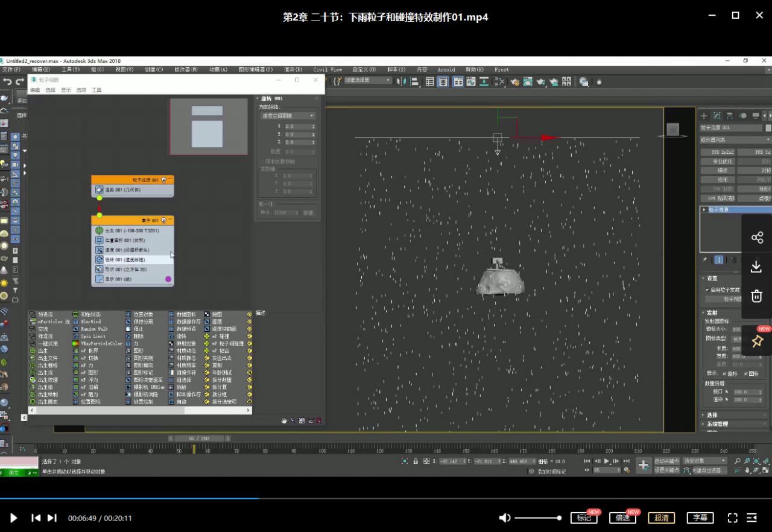Image resolution: width=772 pixels, height=532 pixels.
Task: Click the FFD 2x2x2 modifier button
Action: click(x=718, y=153)
